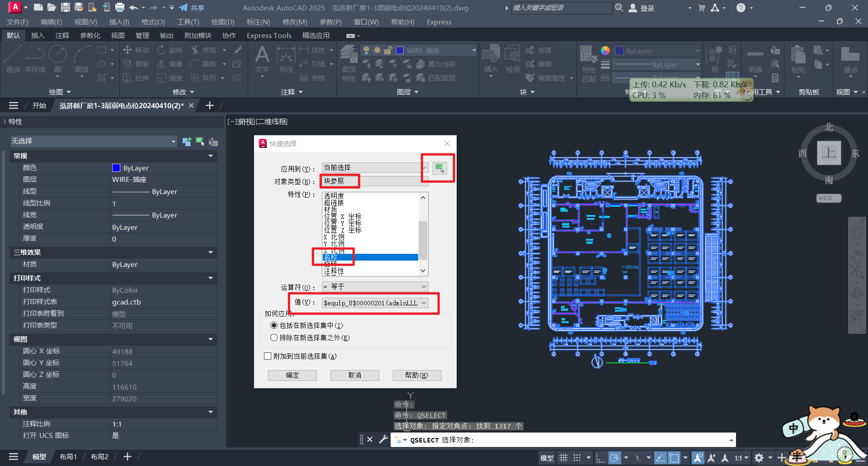Toggle snap mode in status bar

coord(577,458)
